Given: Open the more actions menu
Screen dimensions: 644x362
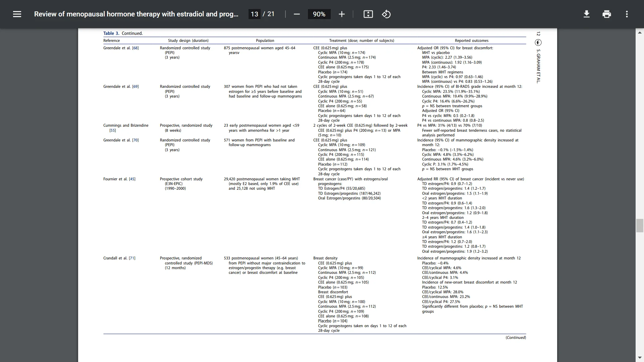Looking at the screenshot, I should 627,14.
